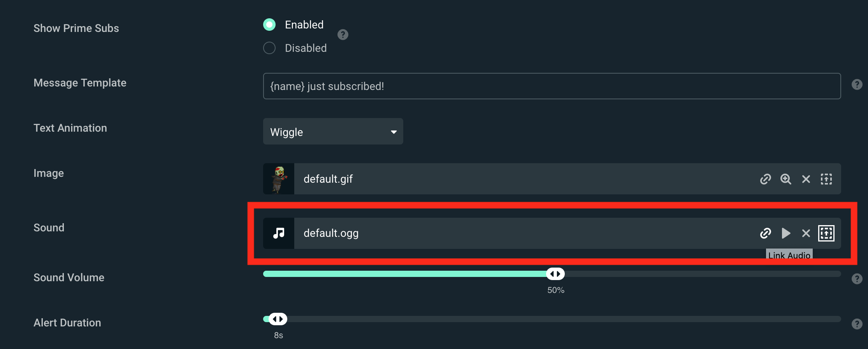The height and width of the screenshot is (349, 868).
Task: Open help for Sound Volume
Action: click(x=857, y=278)
